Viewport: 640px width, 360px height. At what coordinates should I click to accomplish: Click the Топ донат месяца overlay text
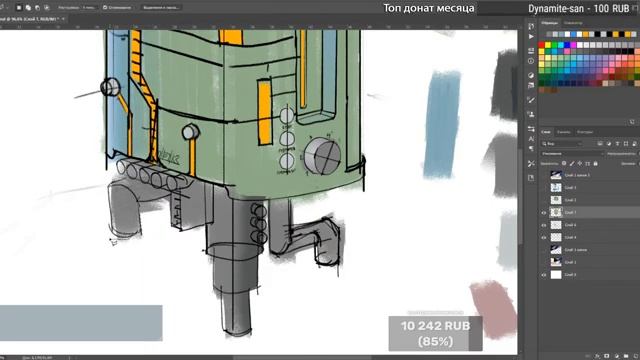(429, 8)
